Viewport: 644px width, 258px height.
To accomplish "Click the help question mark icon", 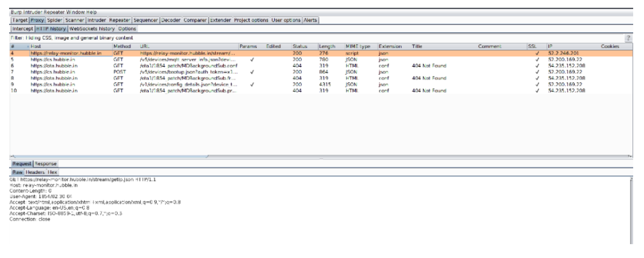I will 628,38.
